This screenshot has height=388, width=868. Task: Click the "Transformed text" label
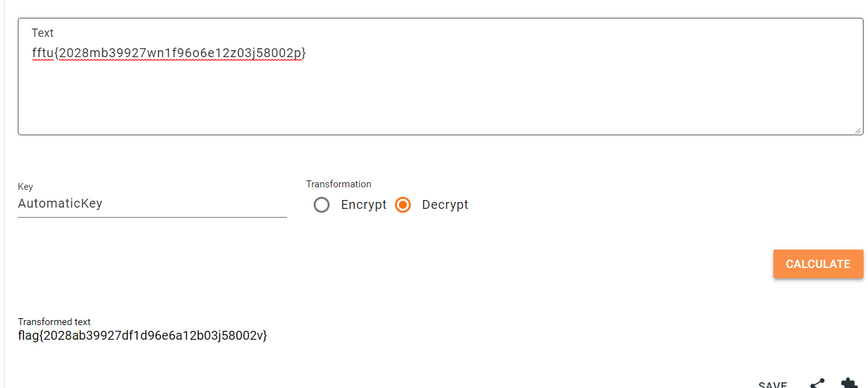54,322
